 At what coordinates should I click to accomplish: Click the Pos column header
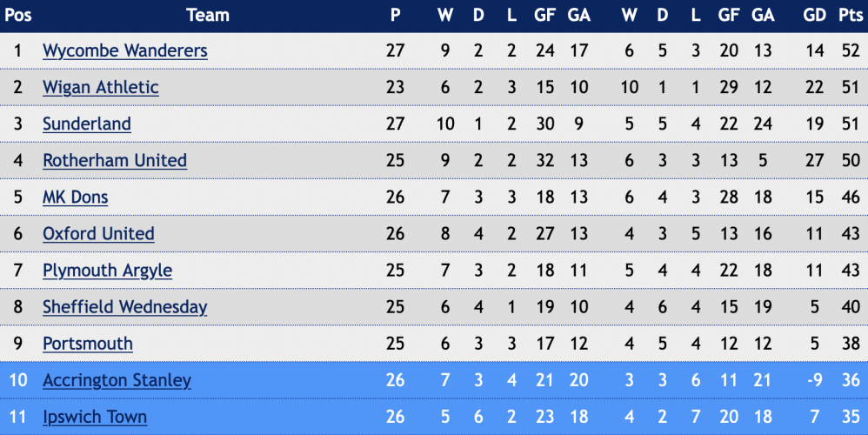coord(17,15)
